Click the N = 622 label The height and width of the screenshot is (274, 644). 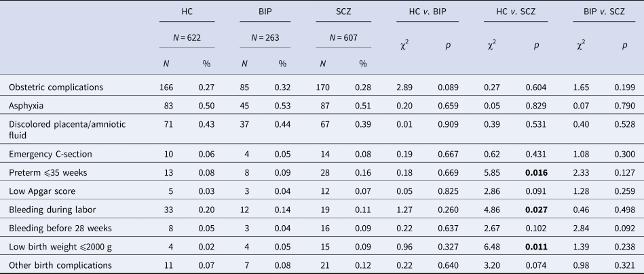coord(187,38)
